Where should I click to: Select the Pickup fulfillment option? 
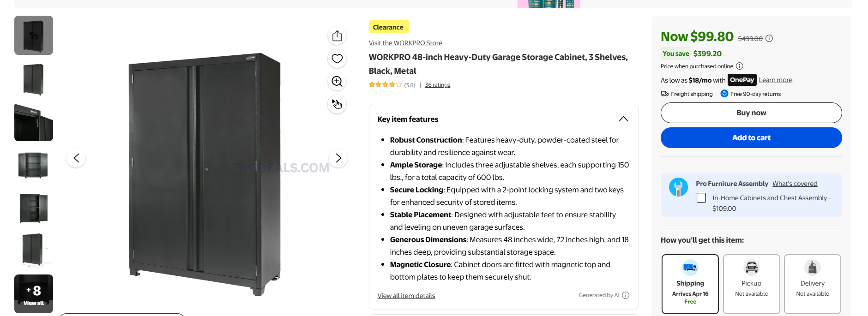(751, 284)
